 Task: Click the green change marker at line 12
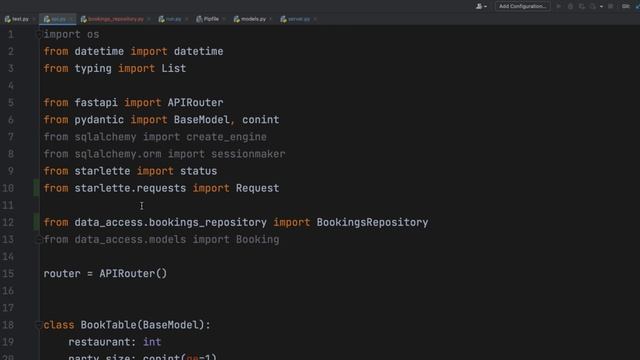[x=36, y=222]
